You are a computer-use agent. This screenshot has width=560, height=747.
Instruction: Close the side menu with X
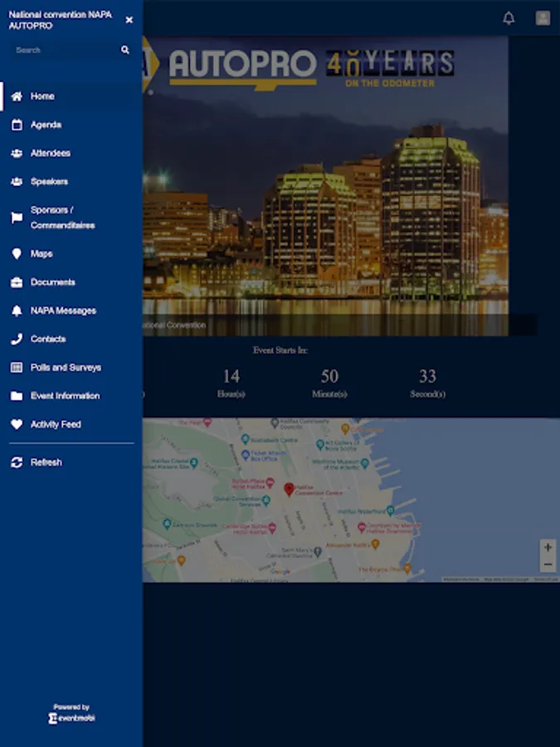pos(129,20)
